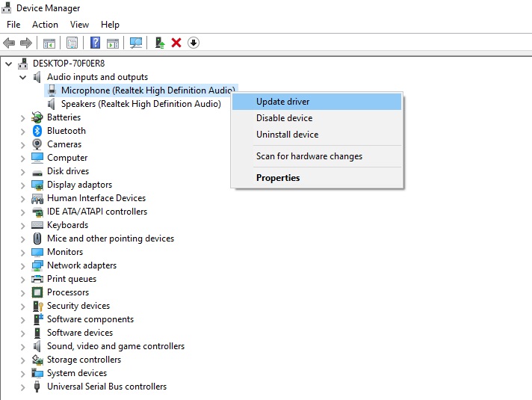
Task: Choose Uninstall device from context menu
Action: tap(317, 135)
